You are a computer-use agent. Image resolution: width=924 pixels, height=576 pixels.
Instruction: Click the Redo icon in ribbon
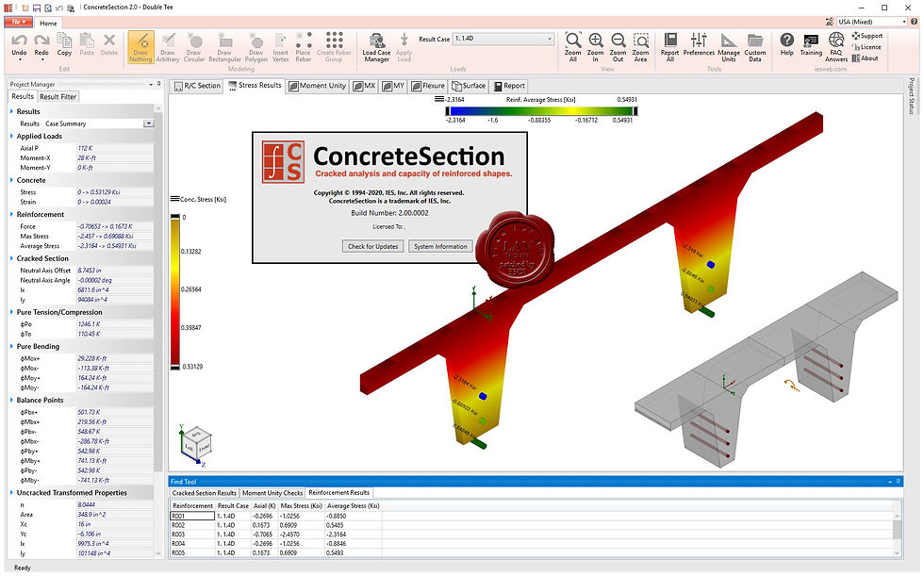41,45
